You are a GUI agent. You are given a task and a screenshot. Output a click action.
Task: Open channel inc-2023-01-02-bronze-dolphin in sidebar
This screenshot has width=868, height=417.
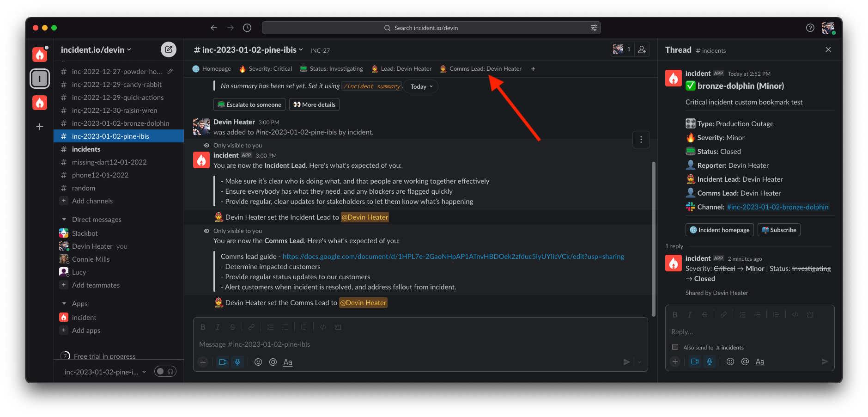119,123
